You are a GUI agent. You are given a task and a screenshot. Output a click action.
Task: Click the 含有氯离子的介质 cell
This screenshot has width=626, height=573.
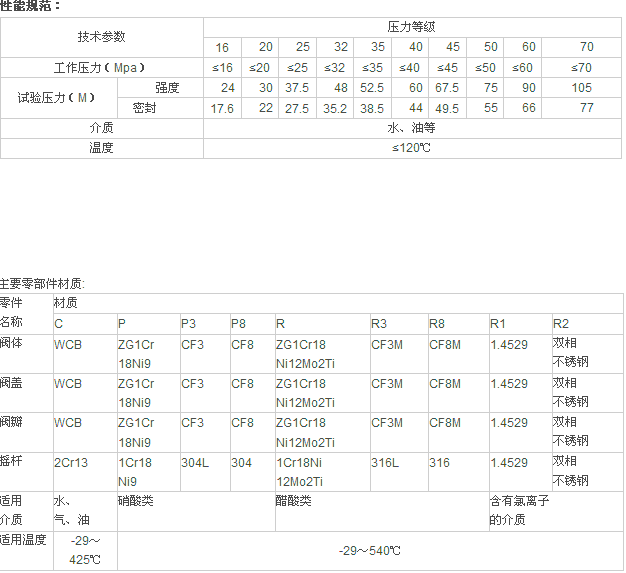pos(518,510)
